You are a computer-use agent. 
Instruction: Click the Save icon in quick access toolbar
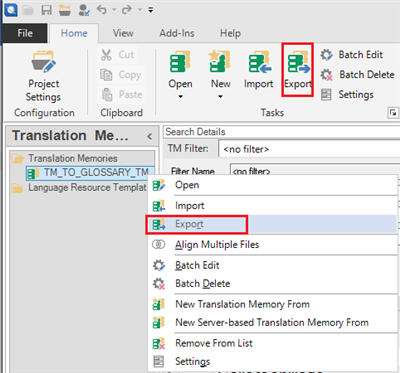(x=46, y=10)
